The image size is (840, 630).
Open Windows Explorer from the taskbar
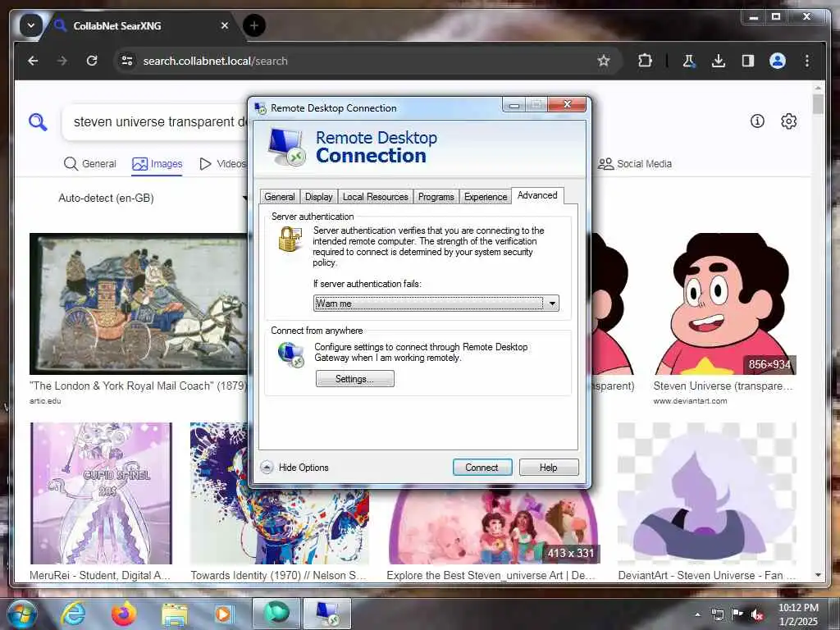[x=175, y=614]
